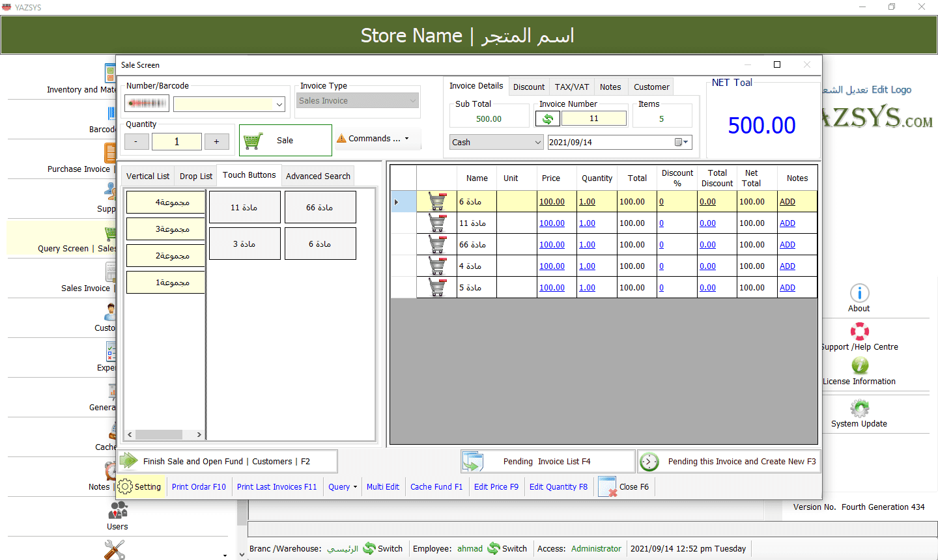938x560 pixels.
Task: Switch to the TAX/VAT tab
Action: pyautogui.click(x=571, y=87)
